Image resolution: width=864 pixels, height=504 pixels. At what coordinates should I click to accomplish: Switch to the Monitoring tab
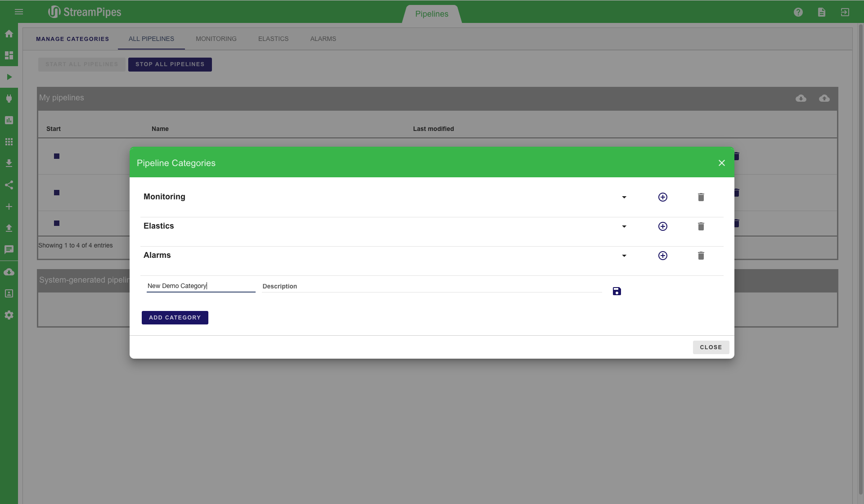(216, 39)
